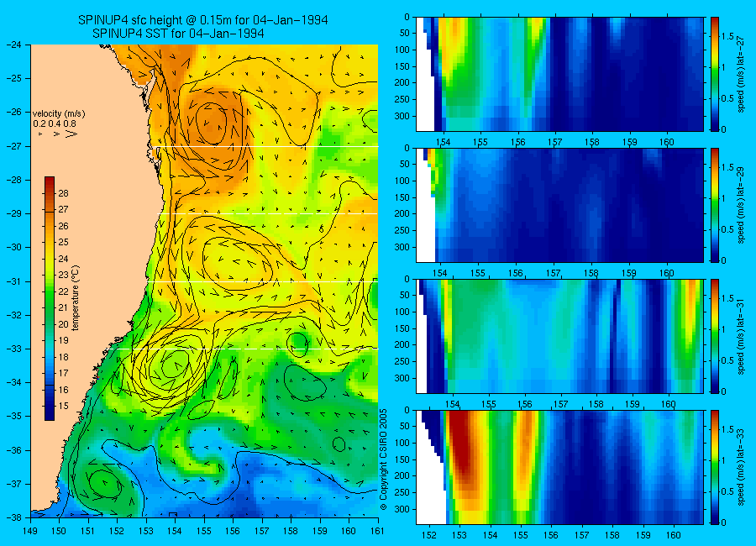Click the -36 latitude label on the map
The image size is (756, 546).
(13, 450)
